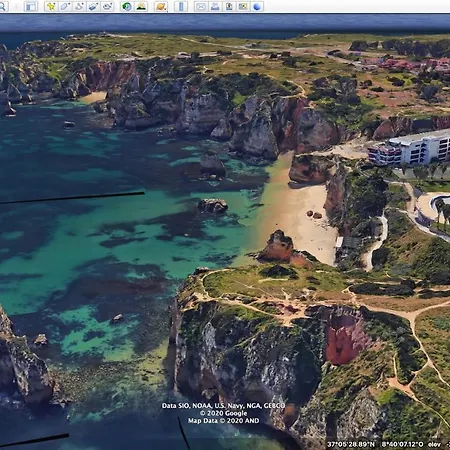Click the white hotel building on the cliff
The image size is (450, 450).
click(410, 148)
